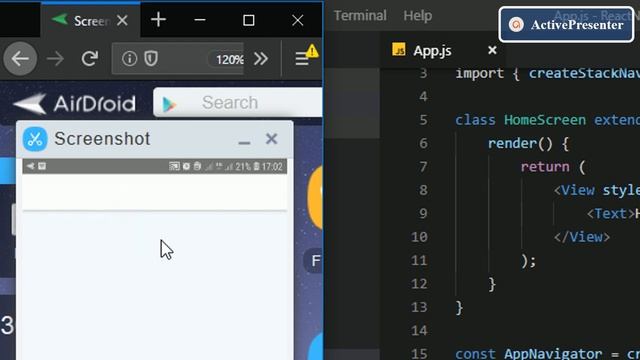Viewport: 640px width, 360px height.
Task: Click the render() method text
Action: coord(520,143)
